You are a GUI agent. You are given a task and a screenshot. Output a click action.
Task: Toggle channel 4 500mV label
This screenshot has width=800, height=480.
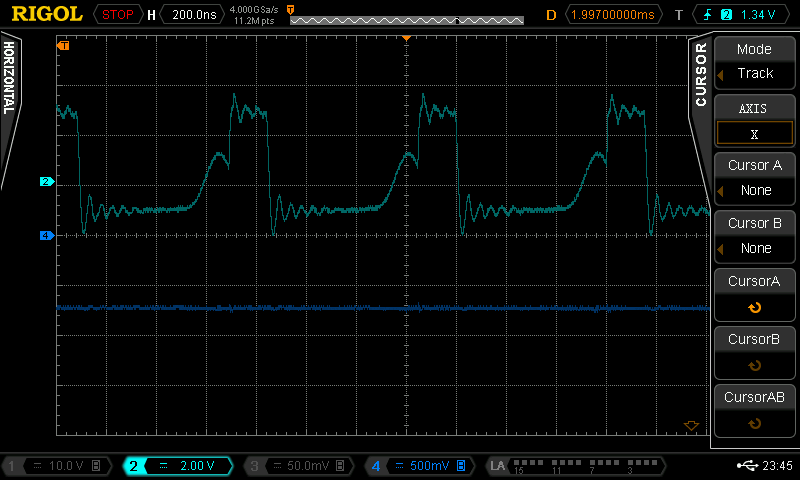419,466
